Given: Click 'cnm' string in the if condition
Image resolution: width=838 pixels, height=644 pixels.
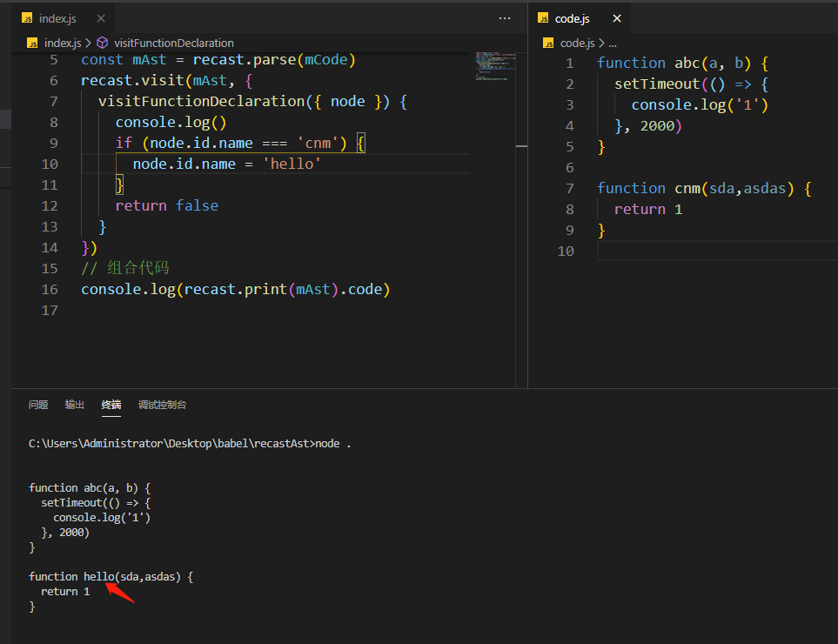Looking at the screenshot, I should pyautogui.click(x=318, y=144).
